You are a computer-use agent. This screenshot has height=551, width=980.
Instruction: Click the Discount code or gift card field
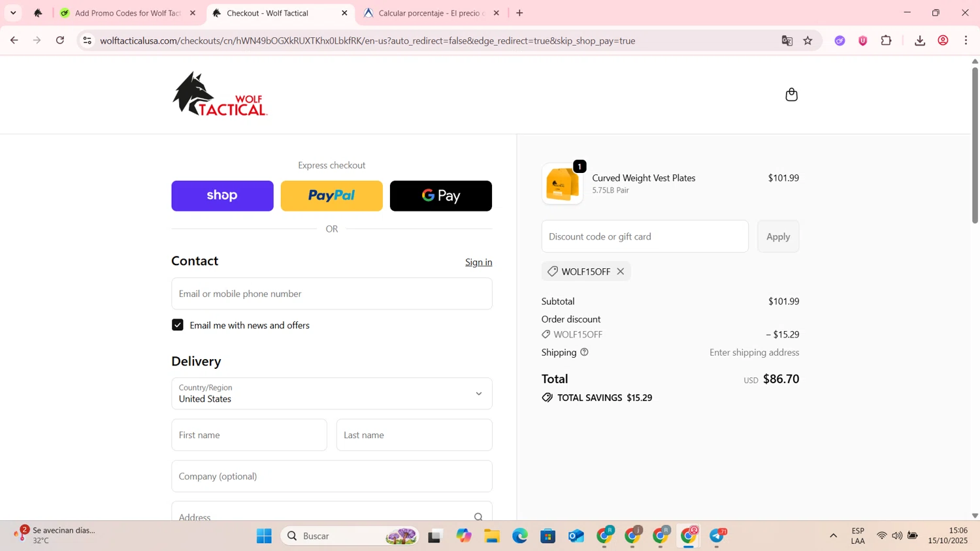(x=645, y=236)
